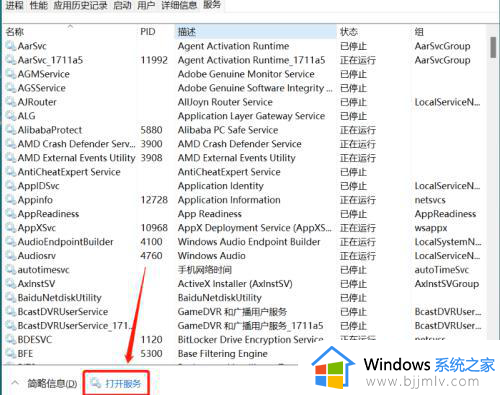The width and height of the screenshot is (500, 395).
Task: Click the AppReadiness service icon
Action: 11,214
